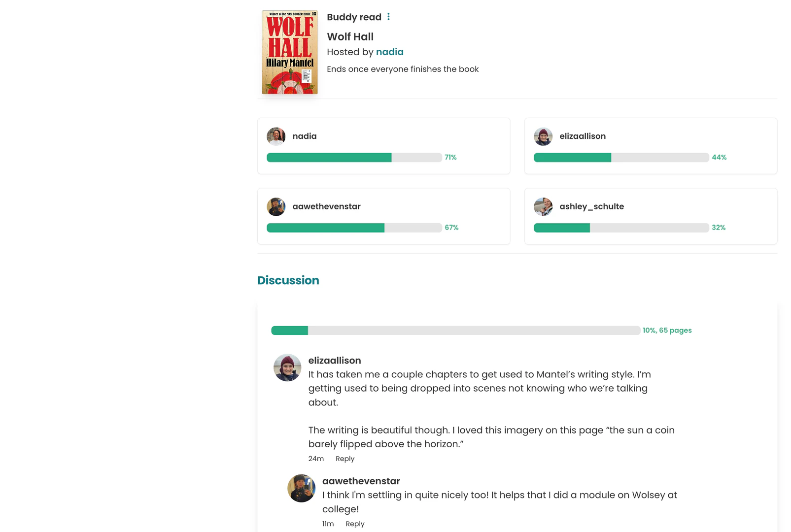791x532 pixels.
Task: Click aawethevenstar's avatar beside the reply
Action: coord(301,488)
